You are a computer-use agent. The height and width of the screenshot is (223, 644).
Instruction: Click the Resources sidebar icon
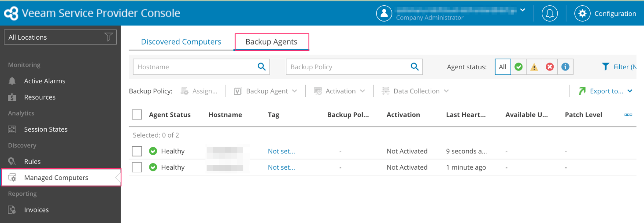point(12,97)
